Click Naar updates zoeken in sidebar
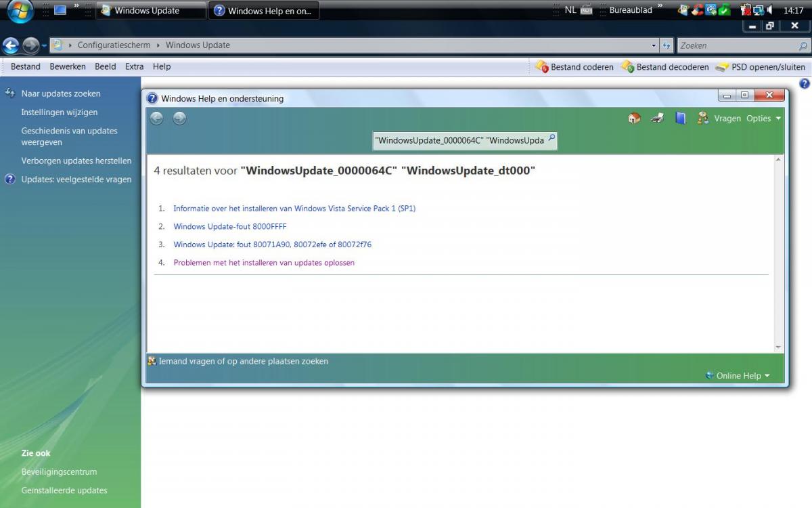 click(61, 93)
